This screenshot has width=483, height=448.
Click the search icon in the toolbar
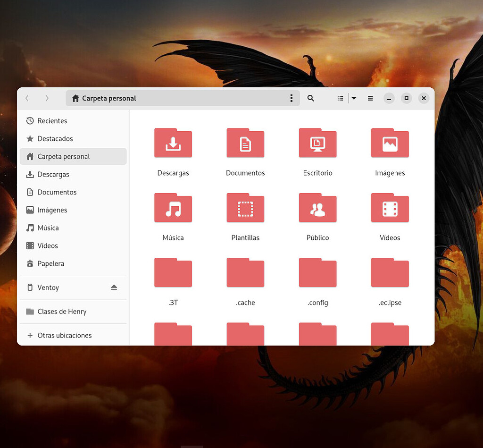coord(310,98)
